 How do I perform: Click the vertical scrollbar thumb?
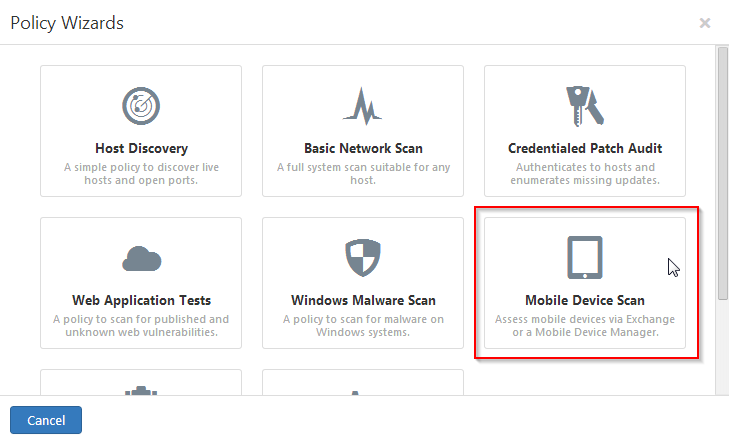[x=722, y=173]
